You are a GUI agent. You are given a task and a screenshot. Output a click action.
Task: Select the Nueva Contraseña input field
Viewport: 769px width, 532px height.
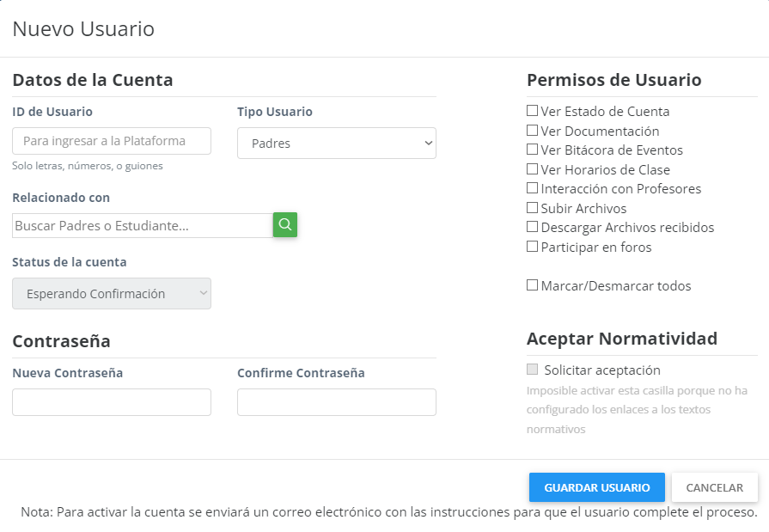[112, 402]
